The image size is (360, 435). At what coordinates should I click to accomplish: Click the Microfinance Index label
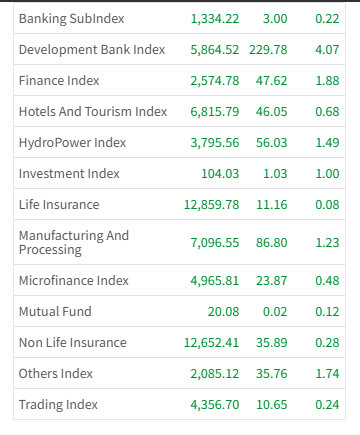coord(74,281)
